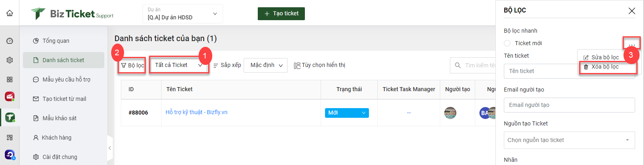This screenshot has width=644, height=165.
Task: Open Chọn nguồn tạo ticket dropdown
Action: [x=569, y=140]
